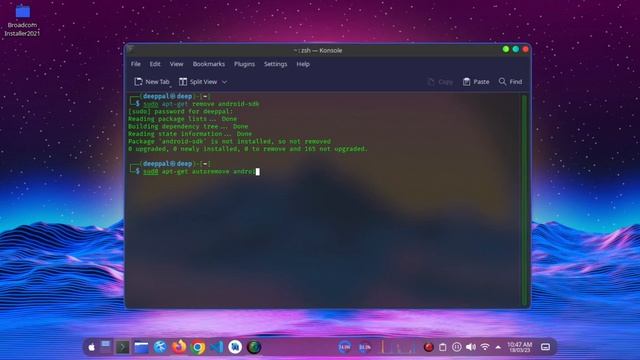
Task: Click the 'android-sdk' not installed output line
Action: pyautogui.click(x=229, y=141)
